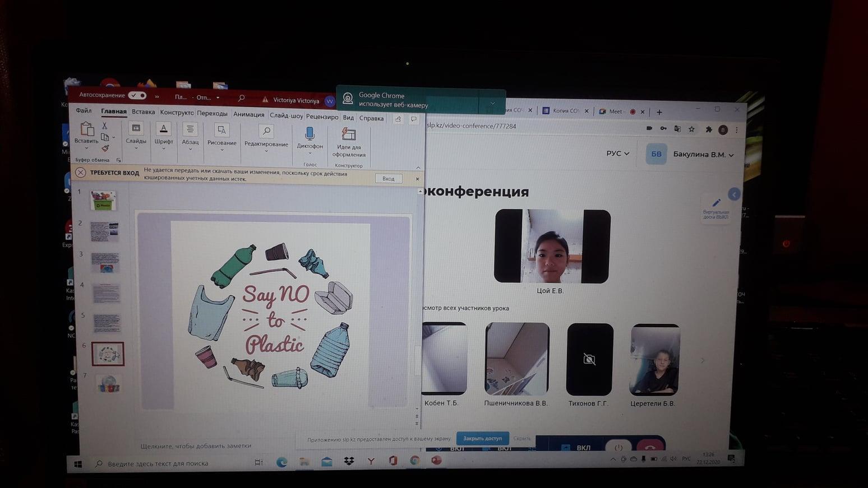
Task: Open the Вставка ribbon tab
Action: pos(143,112)
